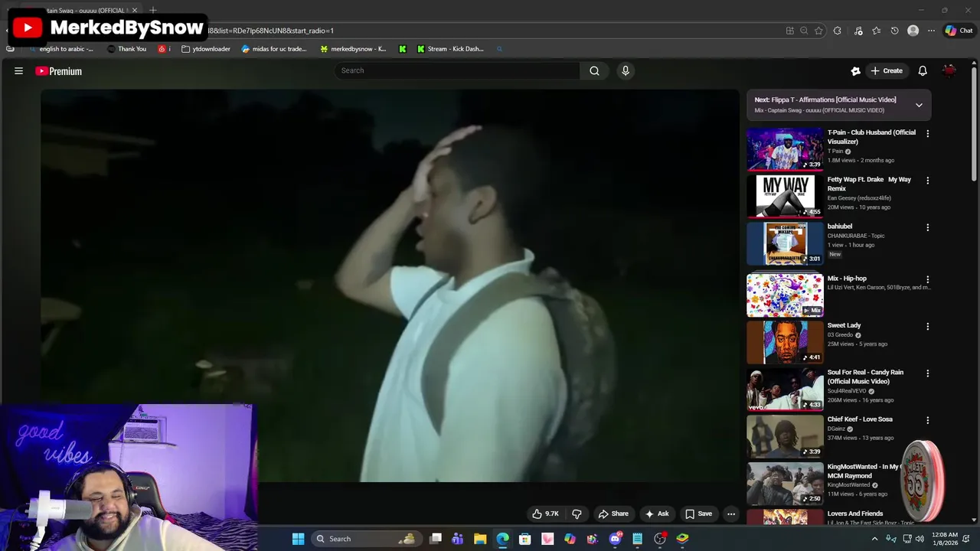This screenshot has height=551, width=980.
Task: Click Windows taskbar Search box
Action: point(366,539)
